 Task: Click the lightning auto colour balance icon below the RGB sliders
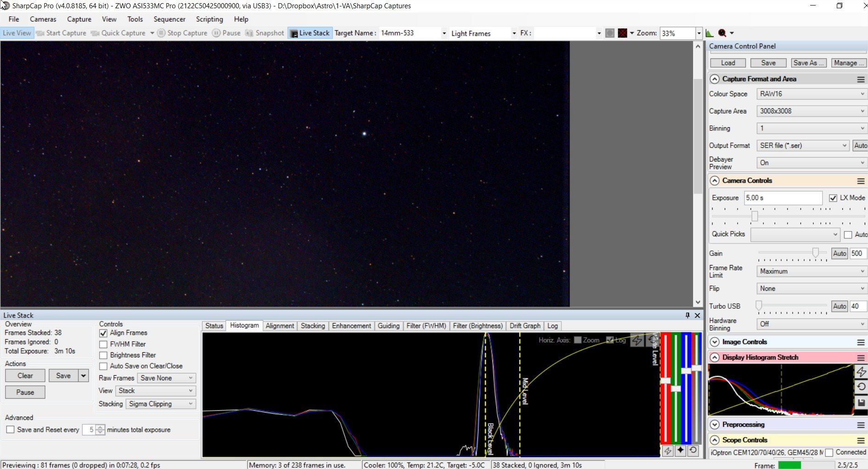[667, 451]
